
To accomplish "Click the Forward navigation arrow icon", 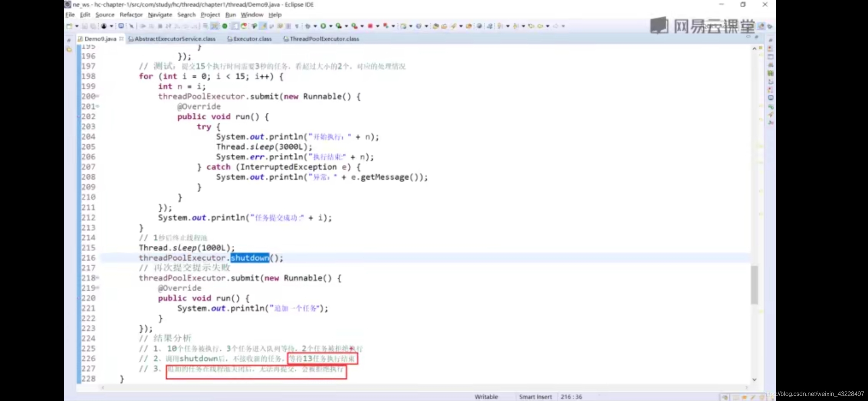I will (x=556, y=26).
